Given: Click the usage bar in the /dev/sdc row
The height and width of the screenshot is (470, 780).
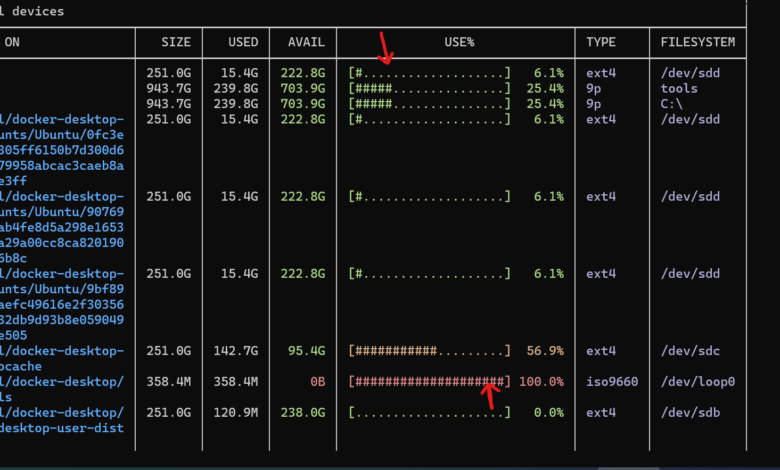Looking at the screenshot, I should point(429,351).
